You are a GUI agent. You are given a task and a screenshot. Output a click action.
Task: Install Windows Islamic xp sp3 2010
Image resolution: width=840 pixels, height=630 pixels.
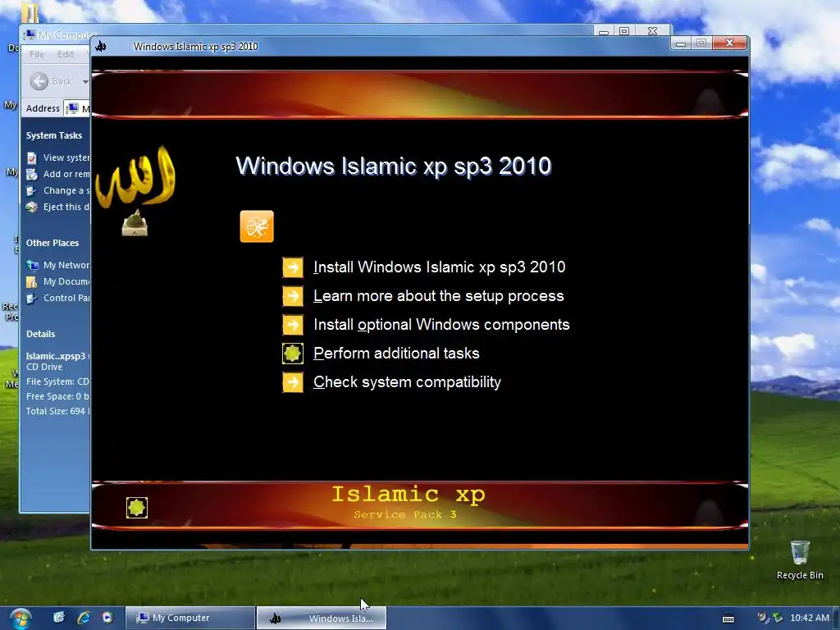(440, 267)
